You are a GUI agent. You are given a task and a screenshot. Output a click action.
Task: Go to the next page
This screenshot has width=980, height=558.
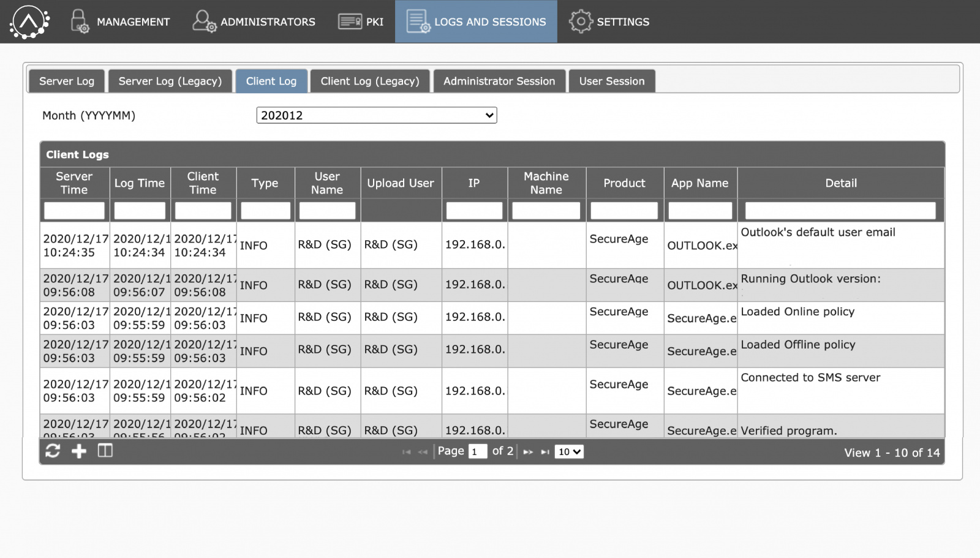pos(528,452)
